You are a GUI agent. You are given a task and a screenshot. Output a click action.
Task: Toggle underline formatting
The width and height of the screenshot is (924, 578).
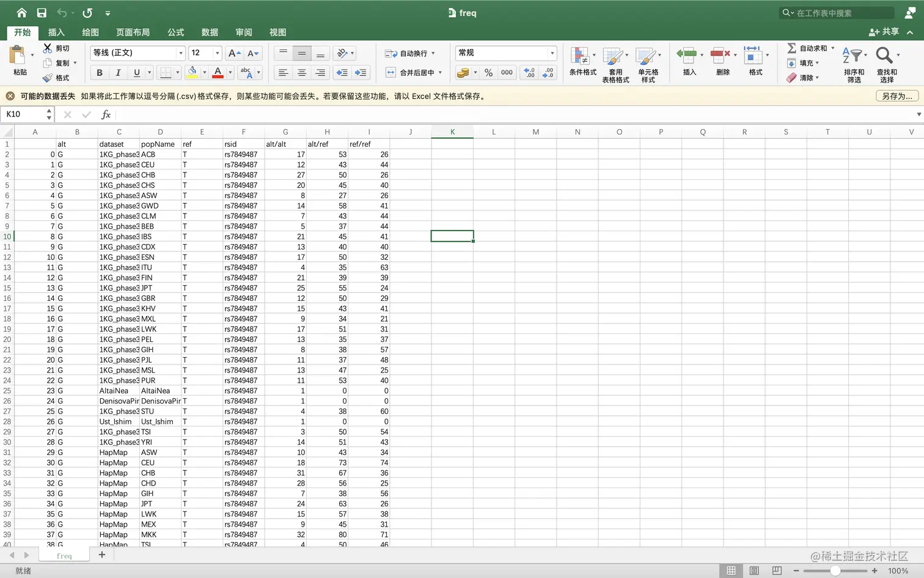click(137, 73)
